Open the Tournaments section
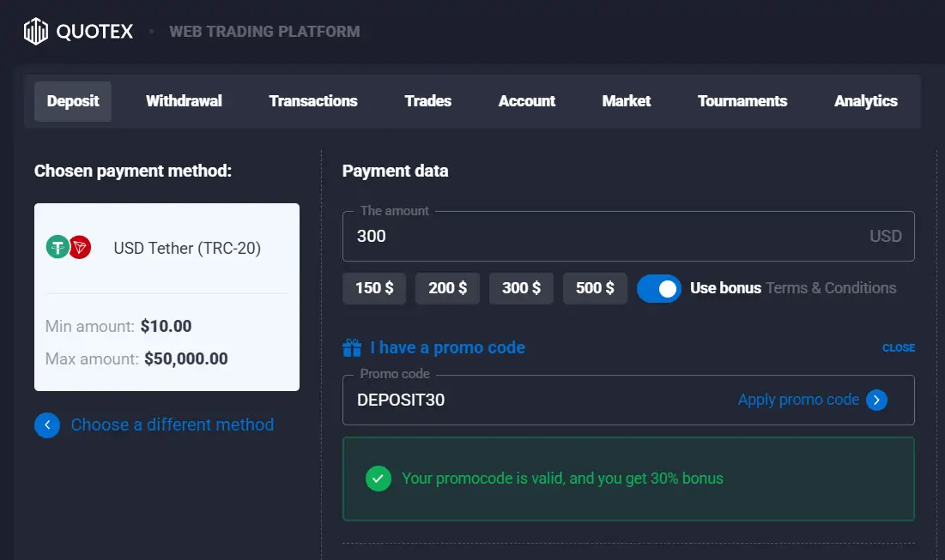Image resolution: width=945 pixels, height=560 pixels. point(742,100)
